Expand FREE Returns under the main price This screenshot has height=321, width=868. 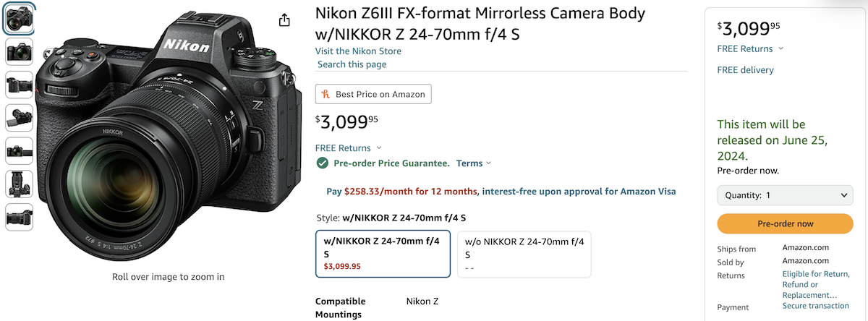coord(349,147)
